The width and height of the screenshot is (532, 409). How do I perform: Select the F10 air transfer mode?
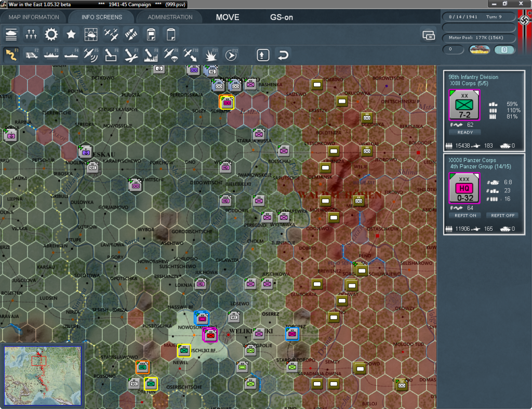[191, 55]
